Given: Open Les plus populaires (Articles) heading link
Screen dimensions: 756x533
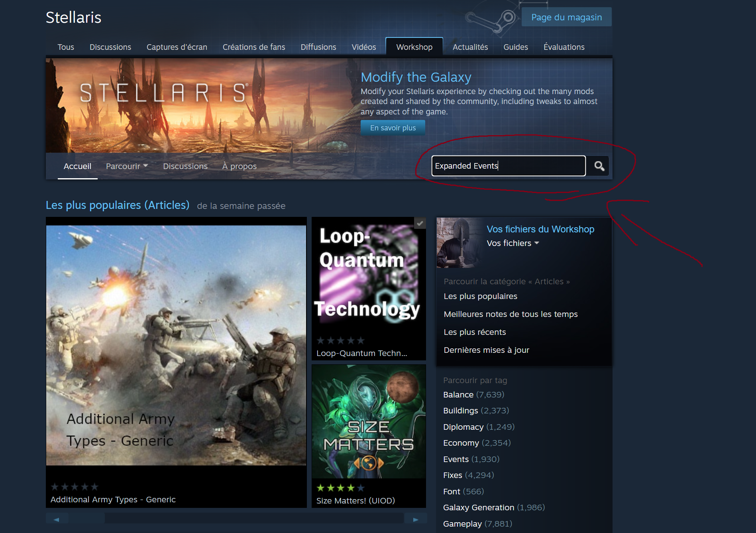Looking at the screenshot, I should click(118, 205).
